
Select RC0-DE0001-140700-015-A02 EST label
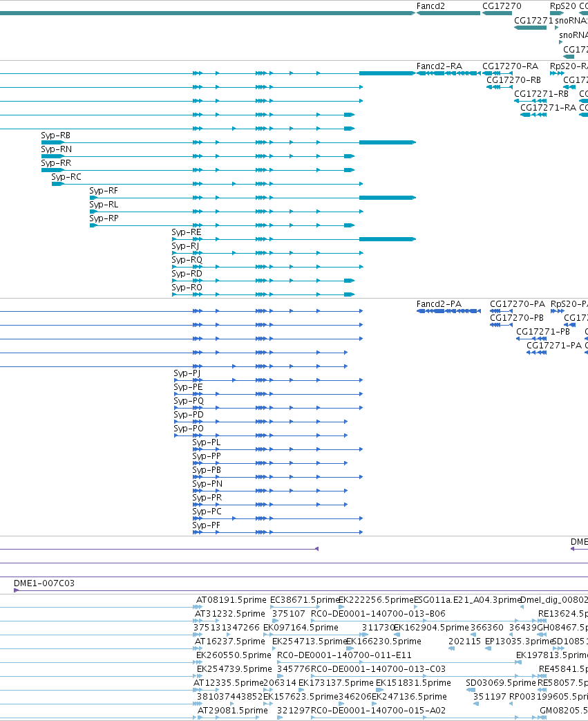(379, 711)
